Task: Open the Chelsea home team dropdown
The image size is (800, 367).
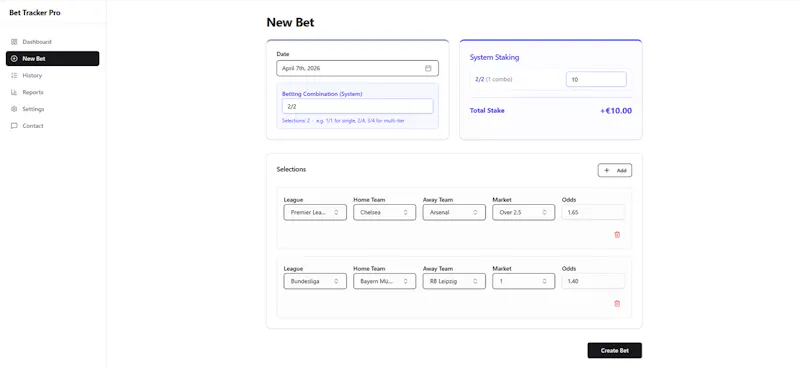Action: click(384, 212)
